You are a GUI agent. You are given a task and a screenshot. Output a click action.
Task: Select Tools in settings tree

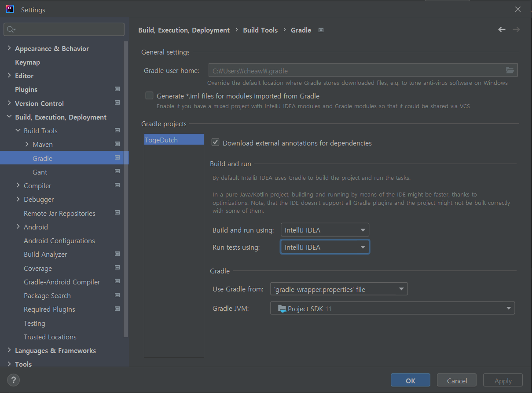(x=23, y=364)
